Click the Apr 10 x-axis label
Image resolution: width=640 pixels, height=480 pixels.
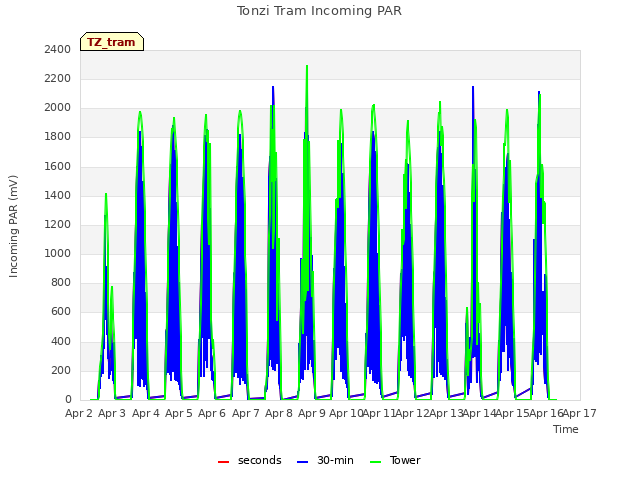click(346, 413)
